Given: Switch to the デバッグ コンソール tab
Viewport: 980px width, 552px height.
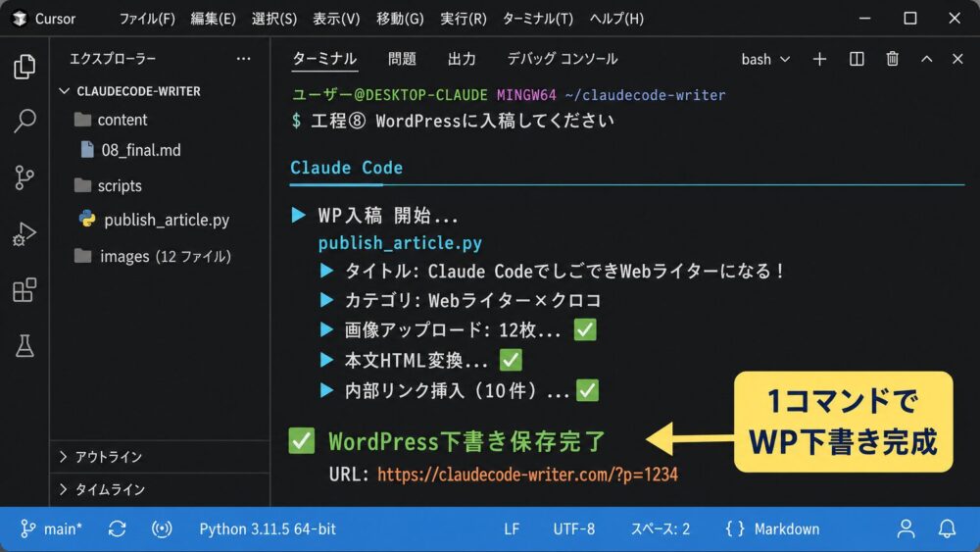Looking at the screenshot, I should click(562, 59).
